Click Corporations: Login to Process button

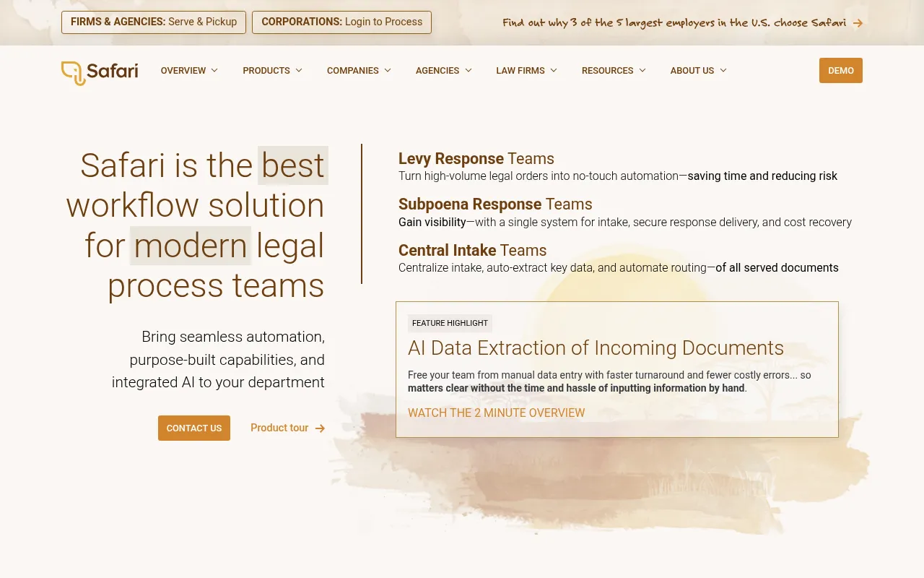[342, 22]
